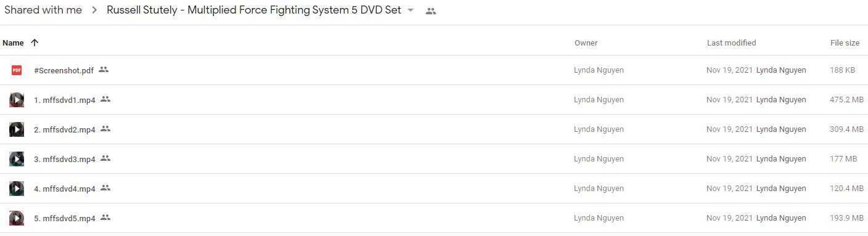This screenshot has width=868, height=236.
Task: Click the shared icon next to 5. mffsdvd5.mp4
Action: (105, 218)
